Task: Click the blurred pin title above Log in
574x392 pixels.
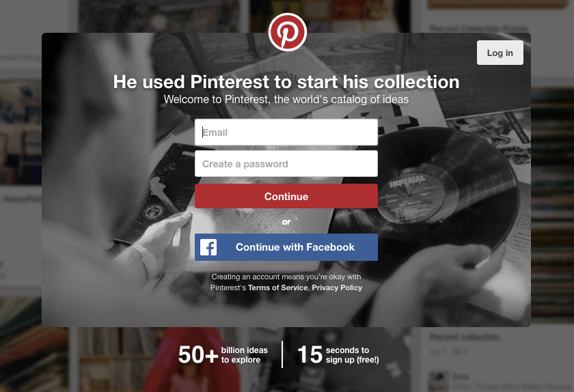Action: [x=478, y=29]
